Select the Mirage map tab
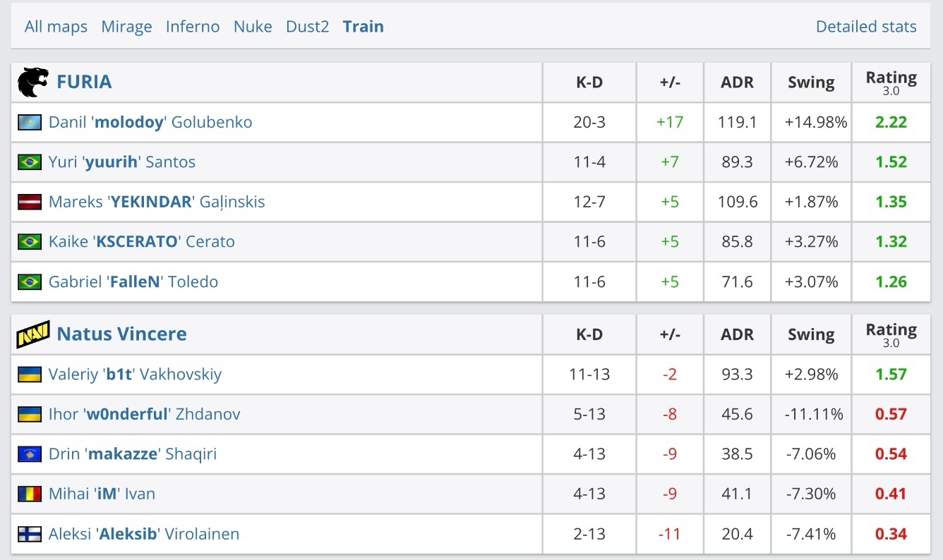The image size is (943, 560). point(126,27)
